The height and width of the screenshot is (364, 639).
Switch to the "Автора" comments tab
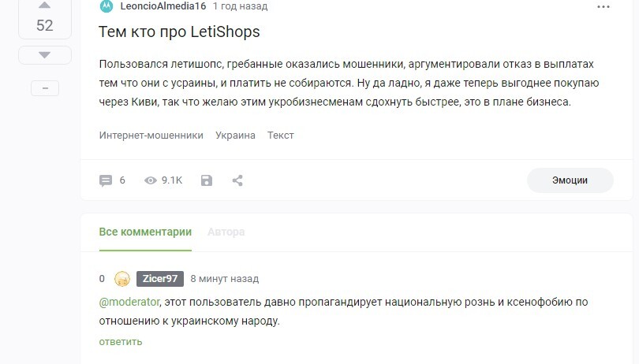click(x=226, y=232)
